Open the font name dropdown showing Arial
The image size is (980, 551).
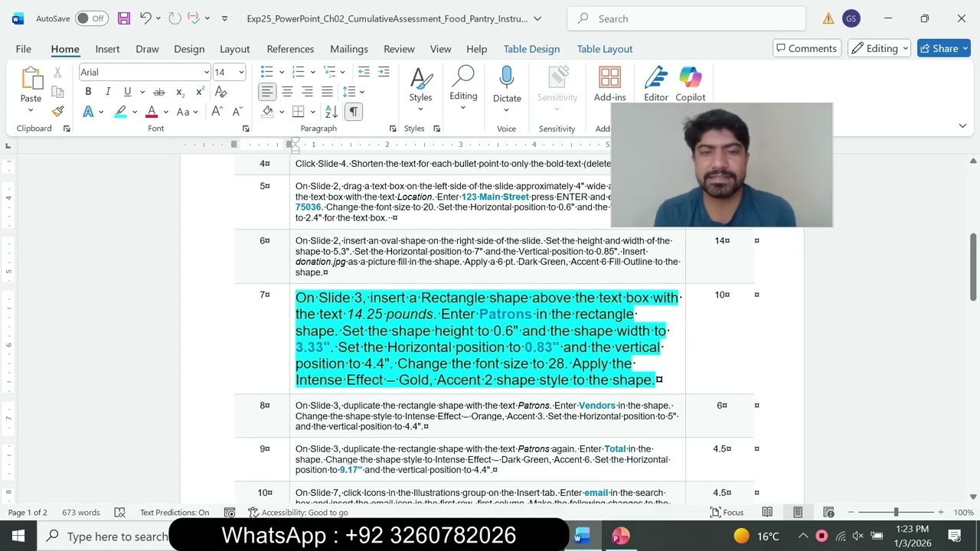[x=206, y=72]
